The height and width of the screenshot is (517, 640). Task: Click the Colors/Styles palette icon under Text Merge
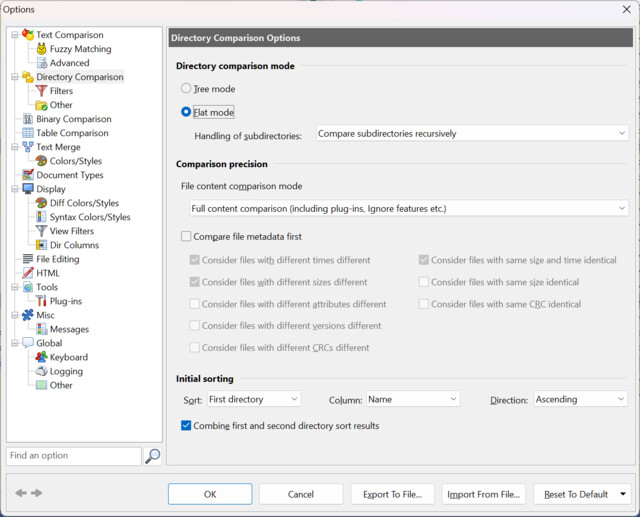(x=41, y=161)
